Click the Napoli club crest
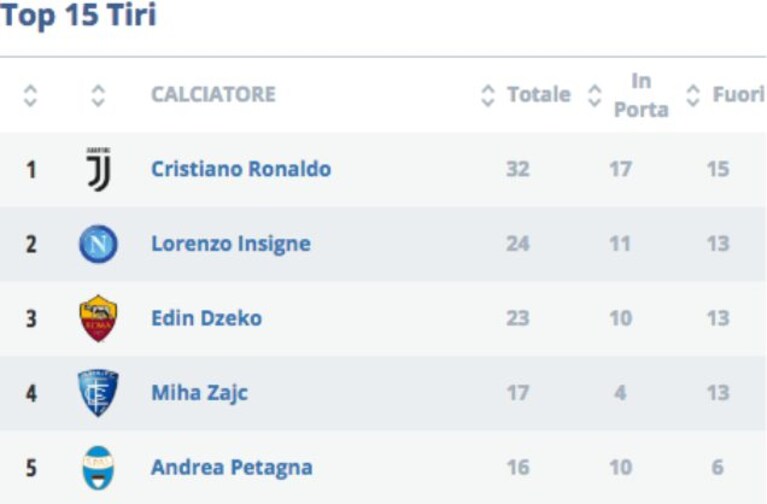 point(98,244)
